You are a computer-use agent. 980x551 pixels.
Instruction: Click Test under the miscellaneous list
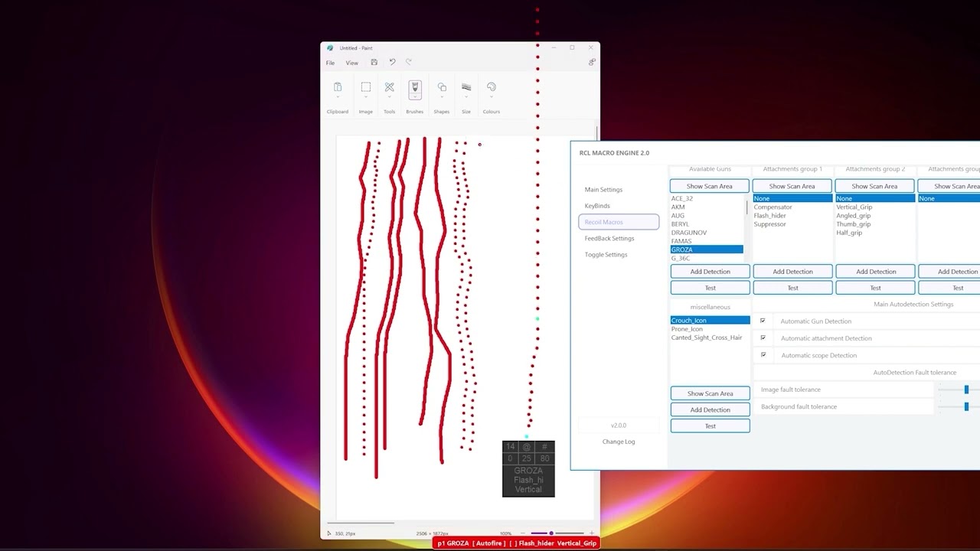(x=710, y=426)
